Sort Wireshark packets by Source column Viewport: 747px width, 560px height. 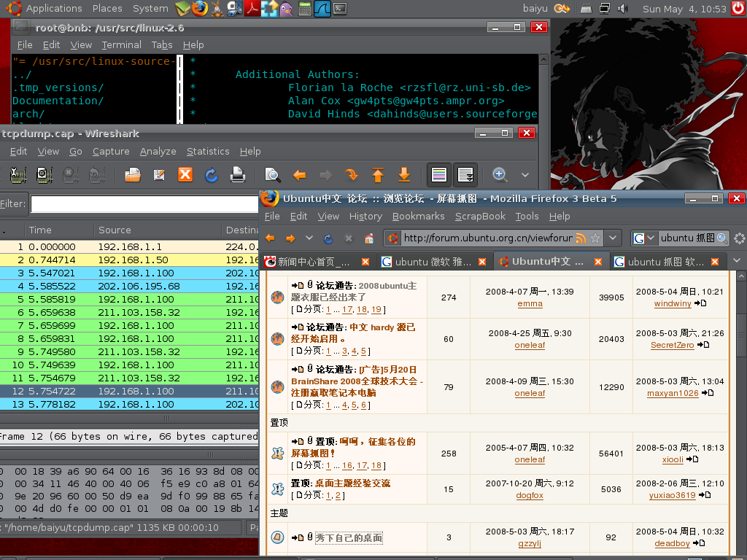pyautogui.click(x=158, y=230)
